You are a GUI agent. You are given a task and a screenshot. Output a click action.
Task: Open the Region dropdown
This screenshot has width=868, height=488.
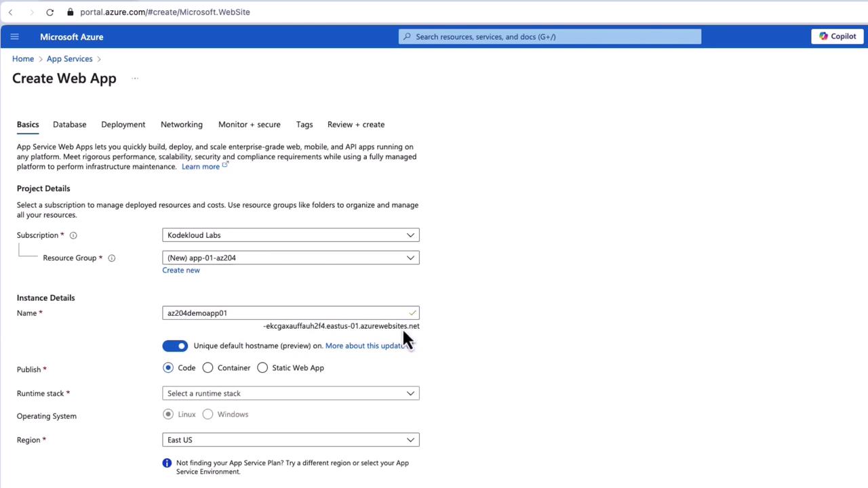click(291, 440)
